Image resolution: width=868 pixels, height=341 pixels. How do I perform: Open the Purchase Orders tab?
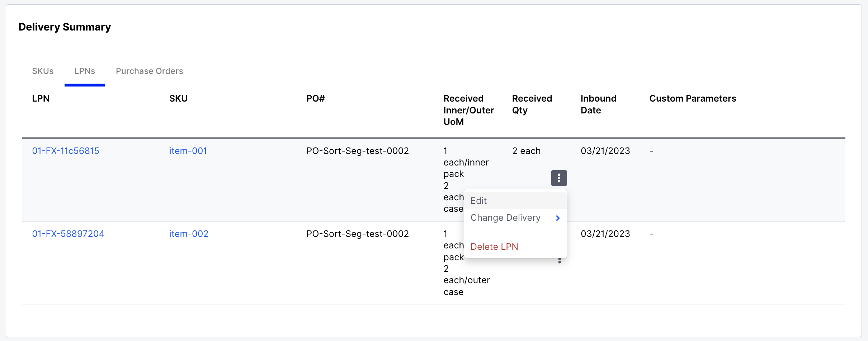pyautogui.click(x=149, y=71)
